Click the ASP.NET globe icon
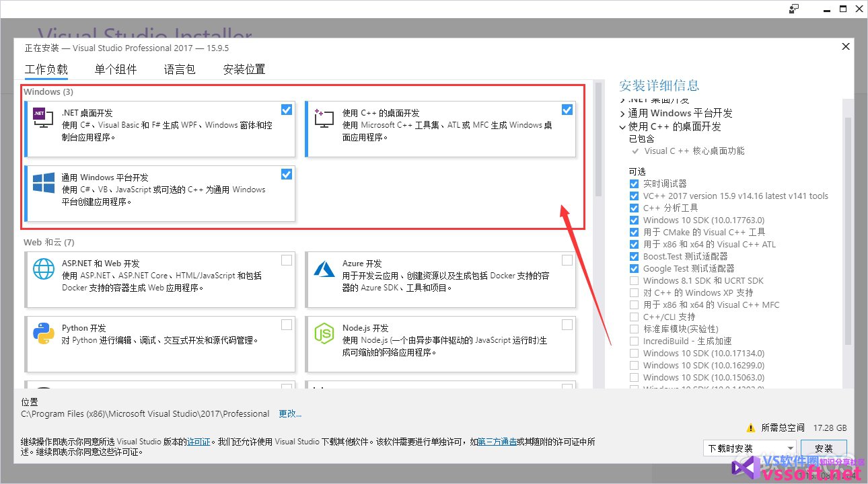This screenshot has width=868, height=484. (x=44, y=269)
